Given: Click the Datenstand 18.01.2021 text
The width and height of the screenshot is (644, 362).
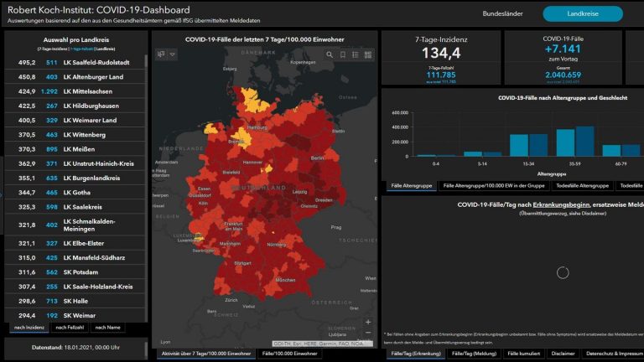Looking at the screenshot, I should click(x=75, y=347).
